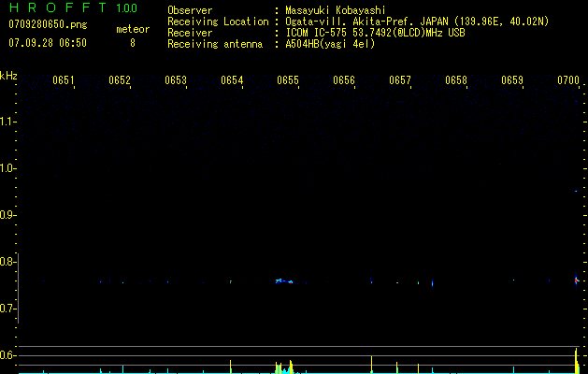Click the tallest yellow power spike at 0700
This screenshot has height=374, width=588.
pyautogui.click(x=577, y=360)
